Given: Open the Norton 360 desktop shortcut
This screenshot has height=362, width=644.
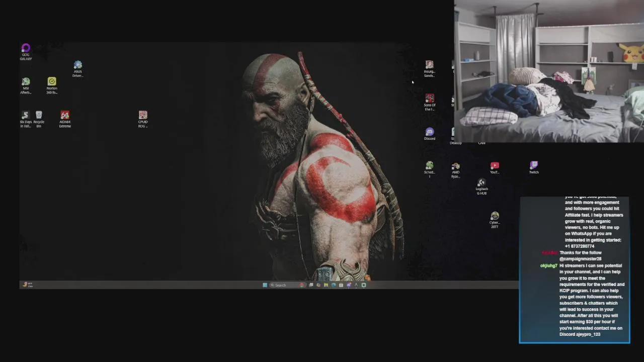Looking at the screenshot, I should [x=52, y=86].
